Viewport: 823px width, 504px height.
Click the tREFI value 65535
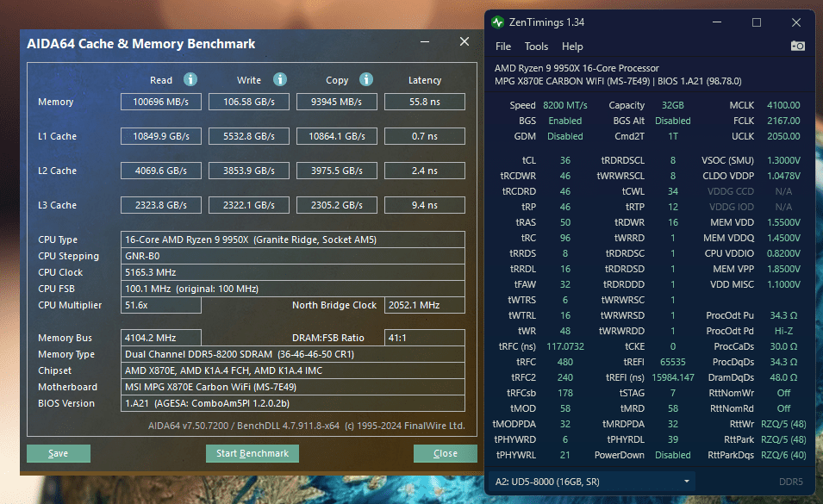point(672,362)
